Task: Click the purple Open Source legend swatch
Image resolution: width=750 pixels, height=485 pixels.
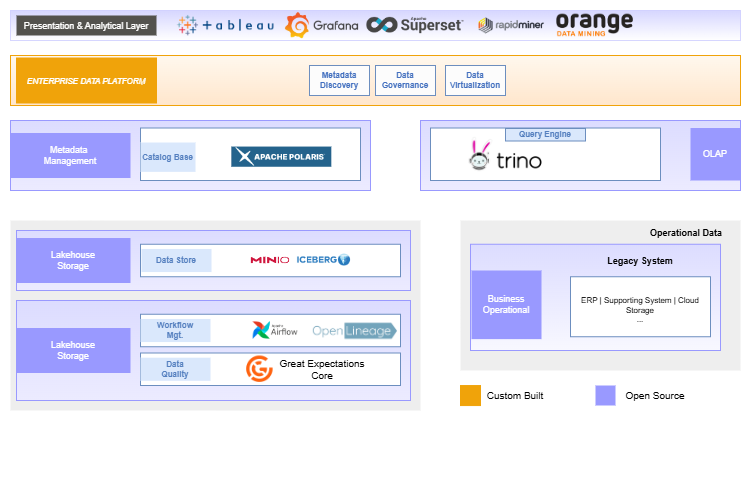Action: 605,395
